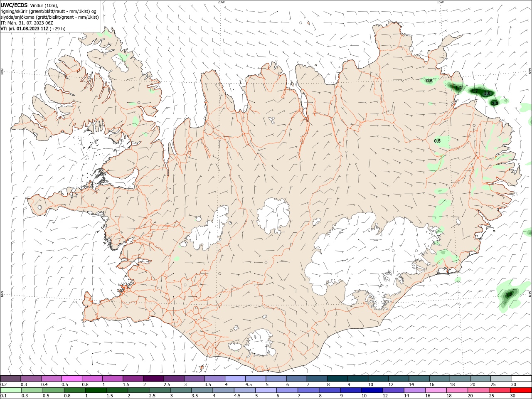Select the 15W longitude label
532x399 pixels.
click(x=440, y=2)
